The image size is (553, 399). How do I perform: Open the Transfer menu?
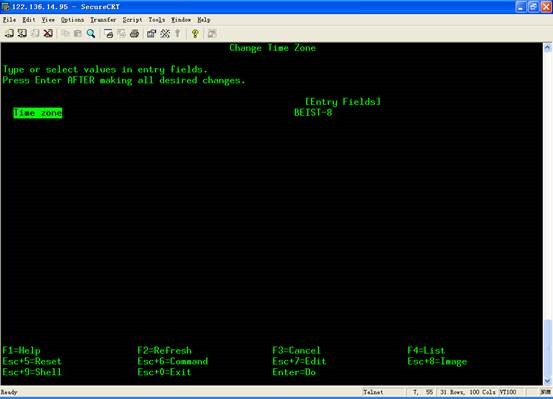coord(103,20)
